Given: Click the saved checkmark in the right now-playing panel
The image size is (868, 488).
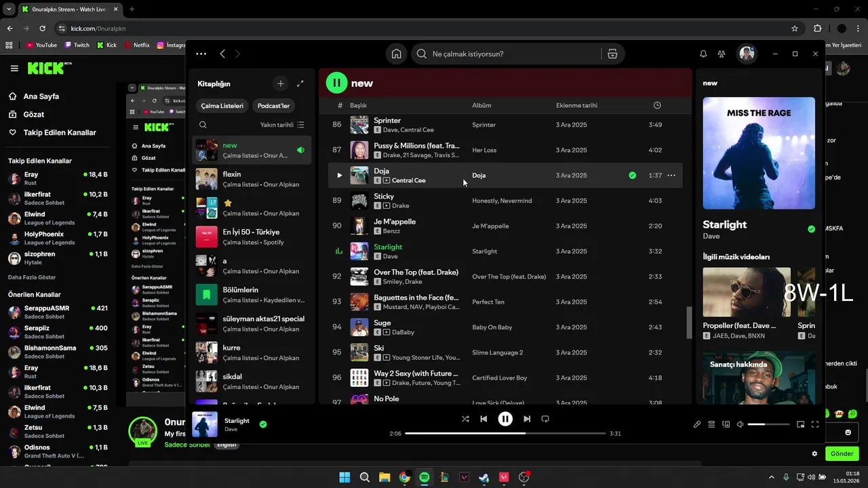Looking at the screenshot, I should point(811,229).
